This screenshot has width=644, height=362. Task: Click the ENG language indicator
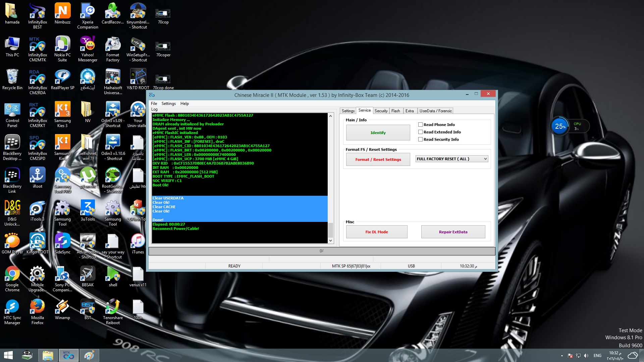[597, 356]
